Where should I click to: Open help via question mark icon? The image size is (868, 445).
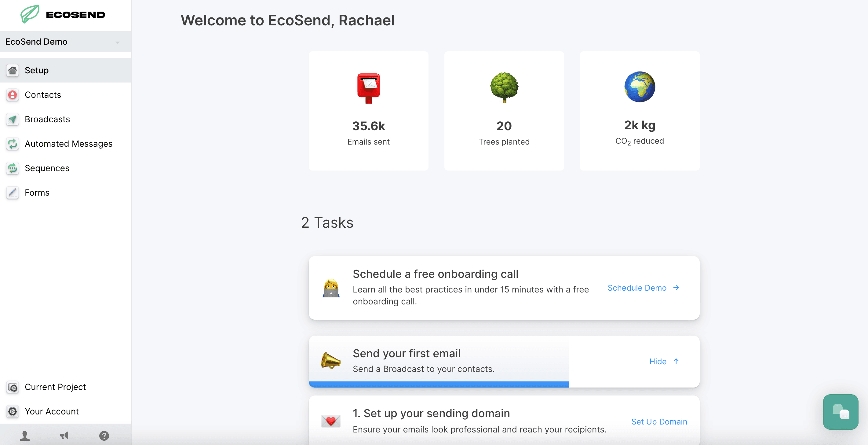pos(104,436)
